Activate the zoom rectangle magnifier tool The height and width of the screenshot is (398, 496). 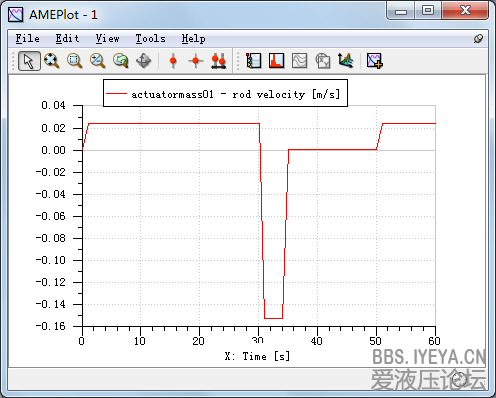click(x=75, y=61)
